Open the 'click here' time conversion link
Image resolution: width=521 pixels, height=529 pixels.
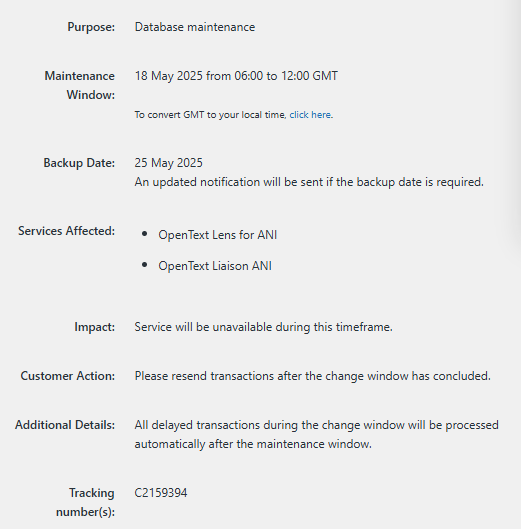[310, 115]
